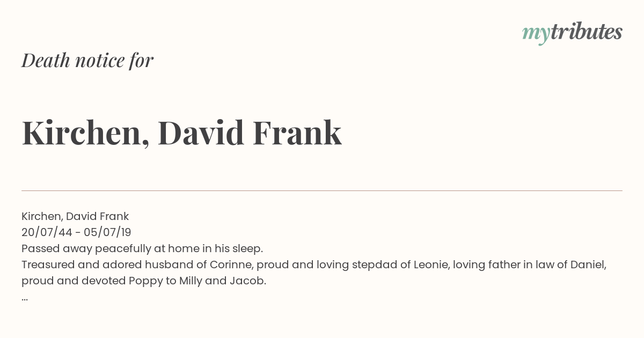Click the name 'Corinne' in the notice
Screen dimensions: 644x338
[229, 265]
